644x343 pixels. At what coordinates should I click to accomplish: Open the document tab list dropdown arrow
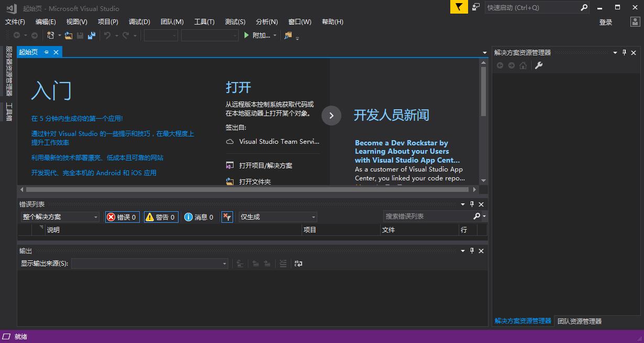coord(485,52)
